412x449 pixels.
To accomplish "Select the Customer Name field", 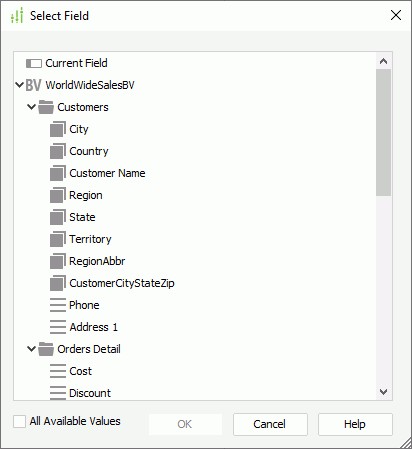I will coord(107,173).
